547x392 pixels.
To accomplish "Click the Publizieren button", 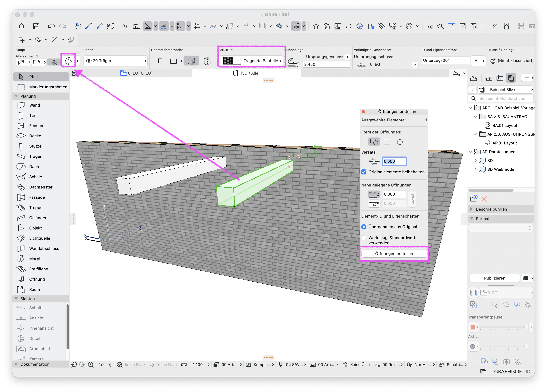I will click(494, 278).
